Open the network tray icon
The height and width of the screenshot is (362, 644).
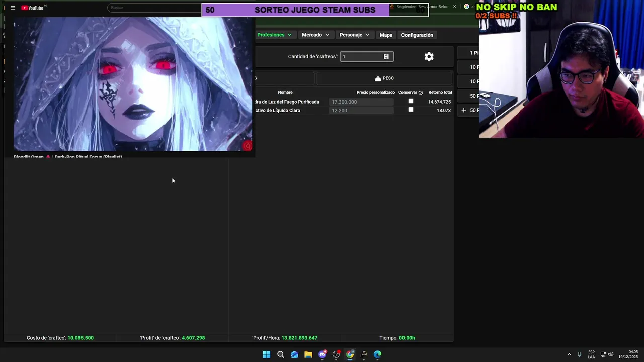point(603,354)
